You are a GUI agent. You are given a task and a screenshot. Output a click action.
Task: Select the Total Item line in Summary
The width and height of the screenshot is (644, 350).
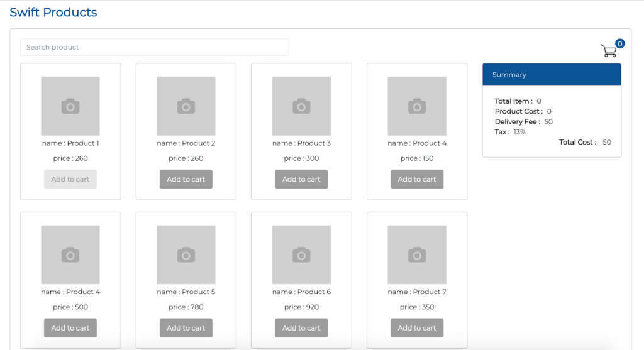[518, 101]
